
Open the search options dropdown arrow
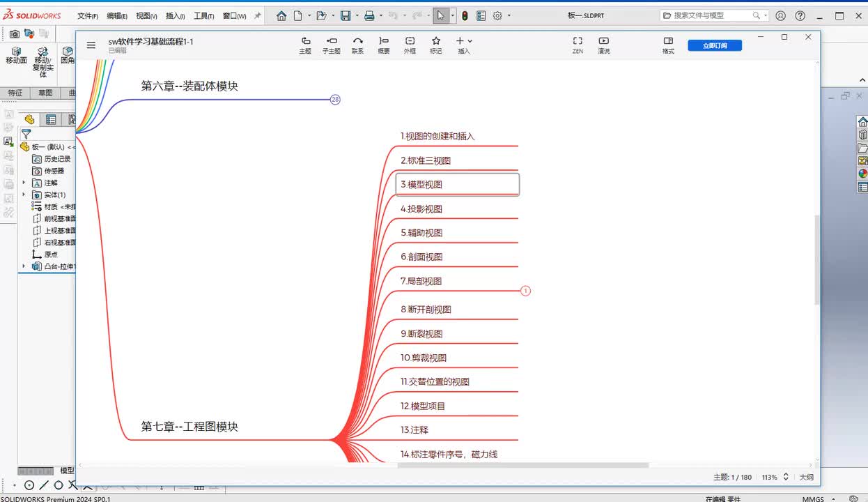click(766, 15)
